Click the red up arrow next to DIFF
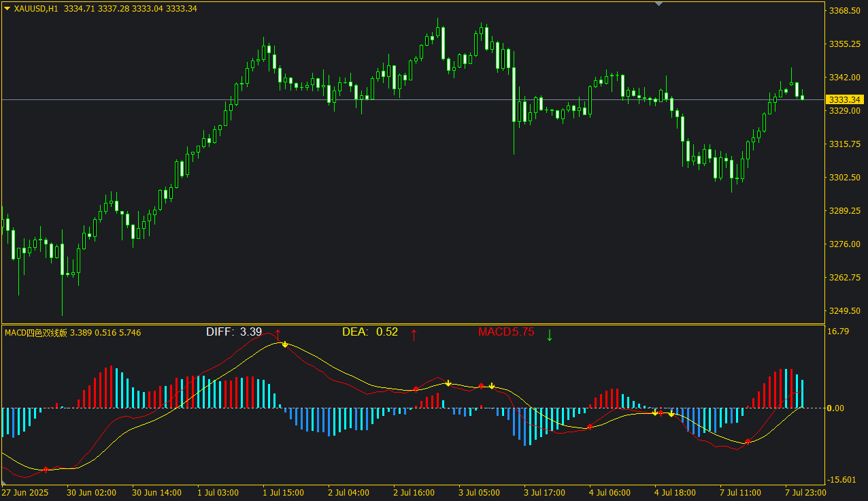This screenshot has height=501, width=868. 278,334
